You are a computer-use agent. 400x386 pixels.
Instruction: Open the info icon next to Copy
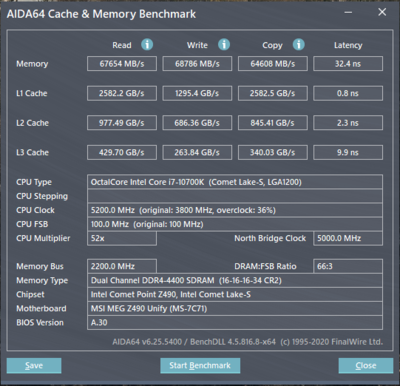pos(298,44)
